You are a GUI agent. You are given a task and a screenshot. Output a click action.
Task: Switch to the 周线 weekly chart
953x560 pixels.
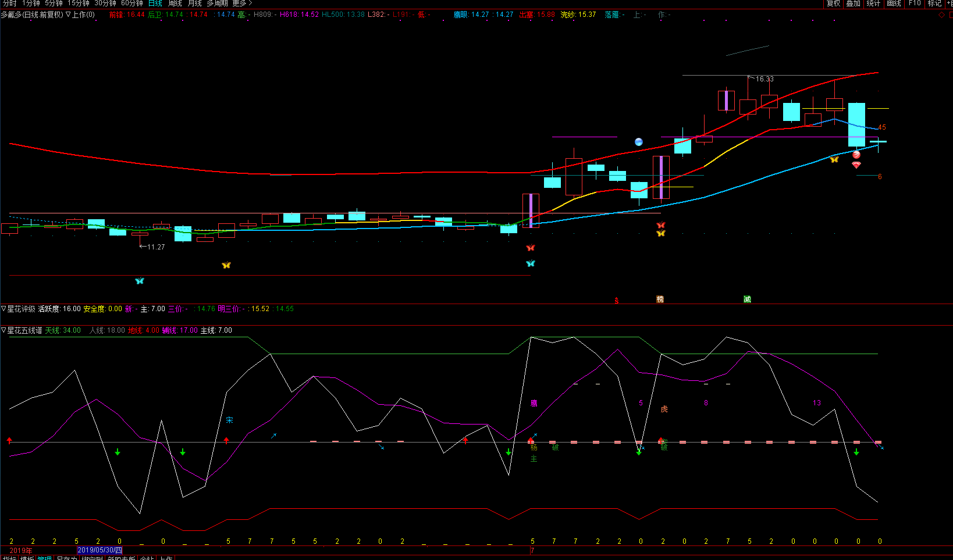(175, 3)
